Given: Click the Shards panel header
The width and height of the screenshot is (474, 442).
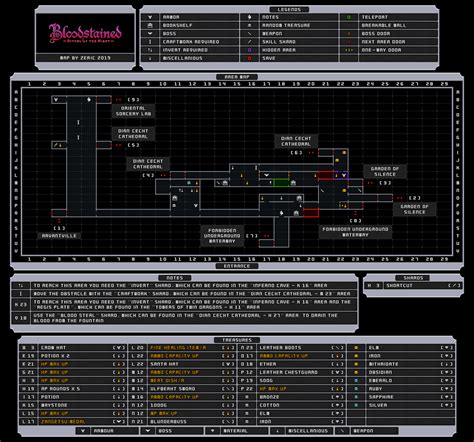Looking at the screenshot, I should [413, 278].
